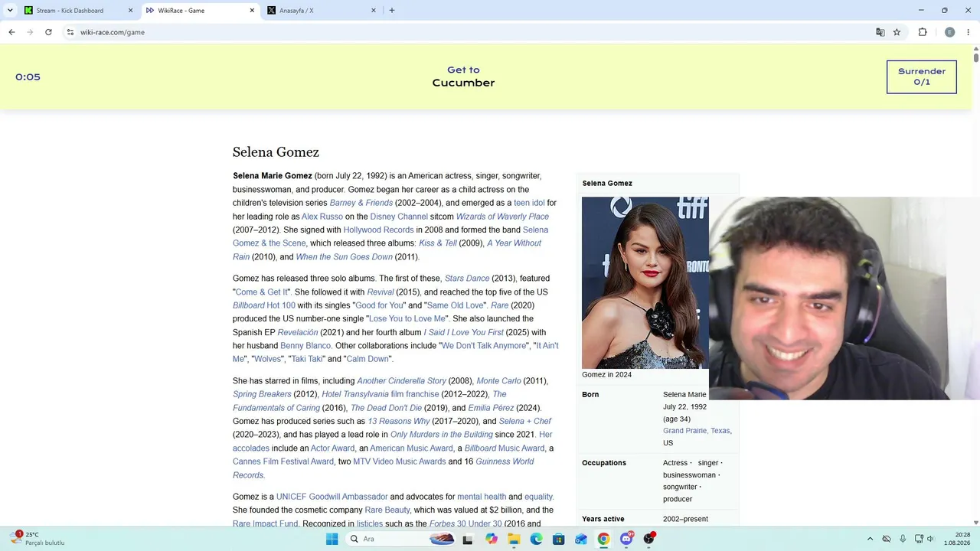Open the Chrome extensions puzzle icon

(x=923, y=32)
